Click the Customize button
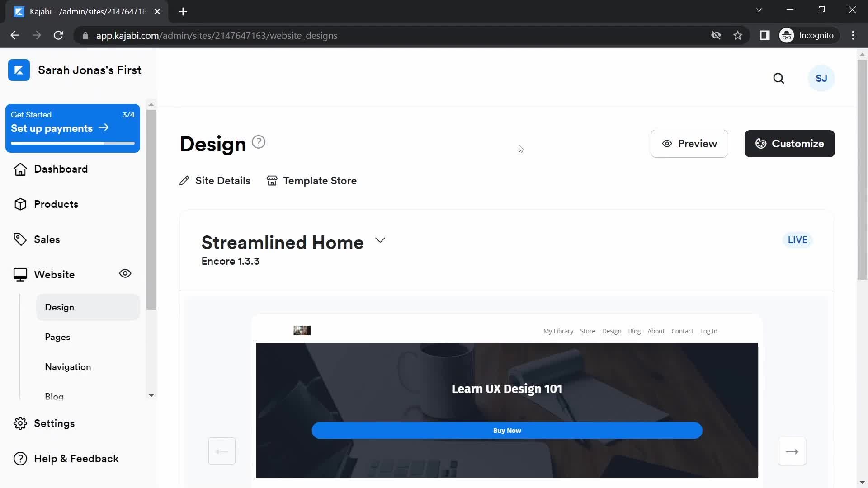 point(790,144)
